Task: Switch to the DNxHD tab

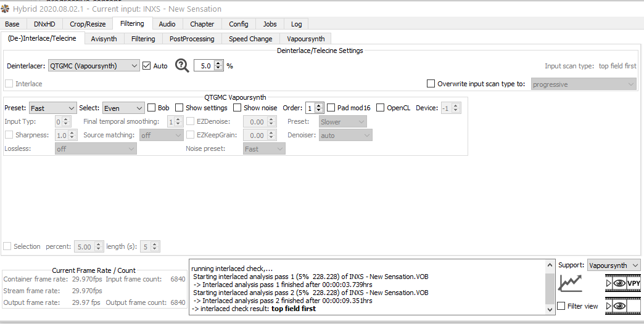Action: [x=44, y=24]
